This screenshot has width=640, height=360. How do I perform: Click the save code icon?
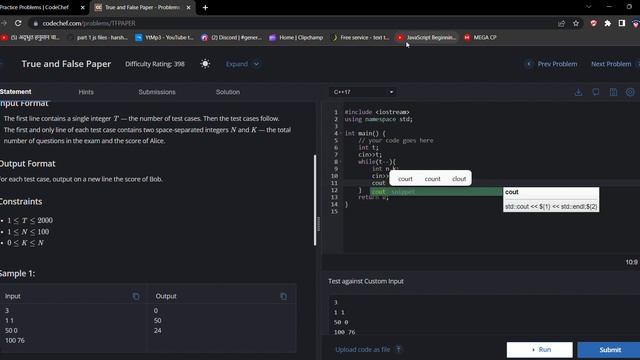tap(613, 92)
